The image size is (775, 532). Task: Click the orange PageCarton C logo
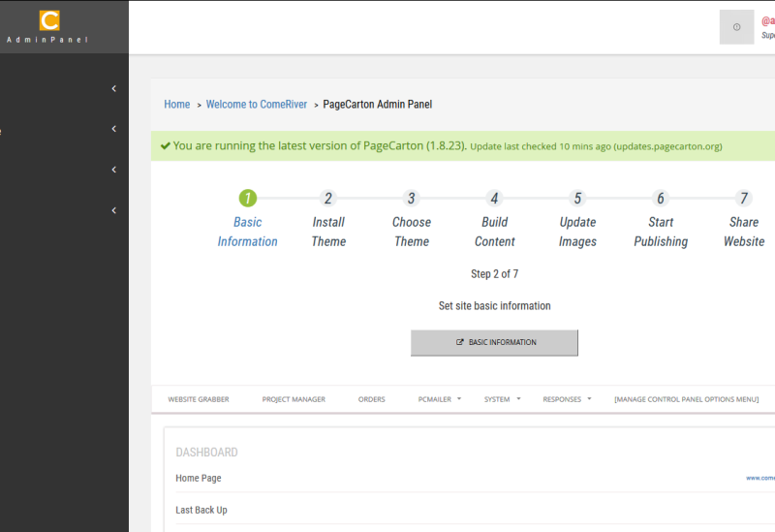[49, 20]
